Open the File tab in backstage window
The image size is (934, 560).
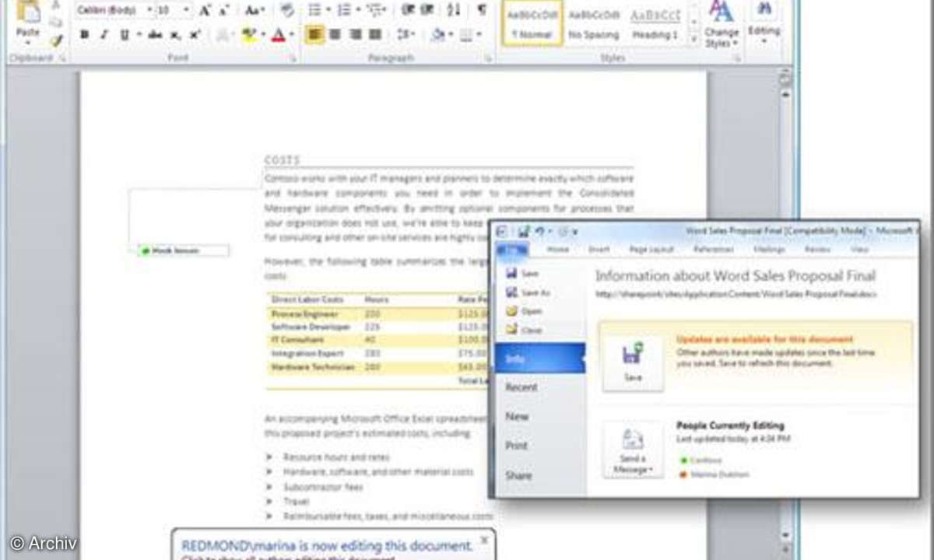(x=513, y=250)
